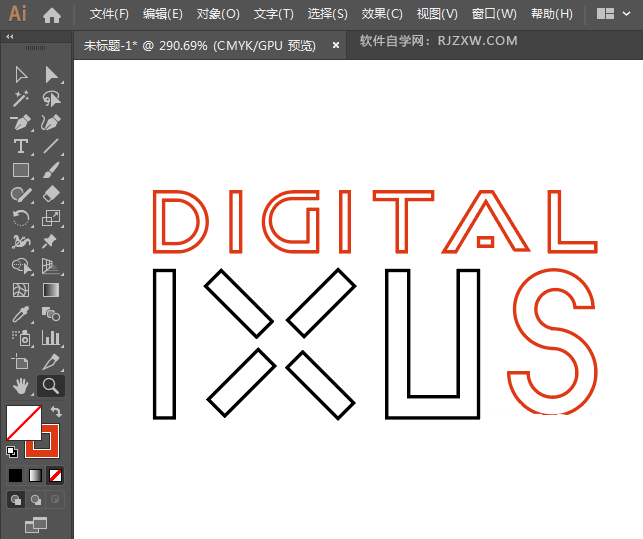Select the Rectangle tool

[21, 170]
